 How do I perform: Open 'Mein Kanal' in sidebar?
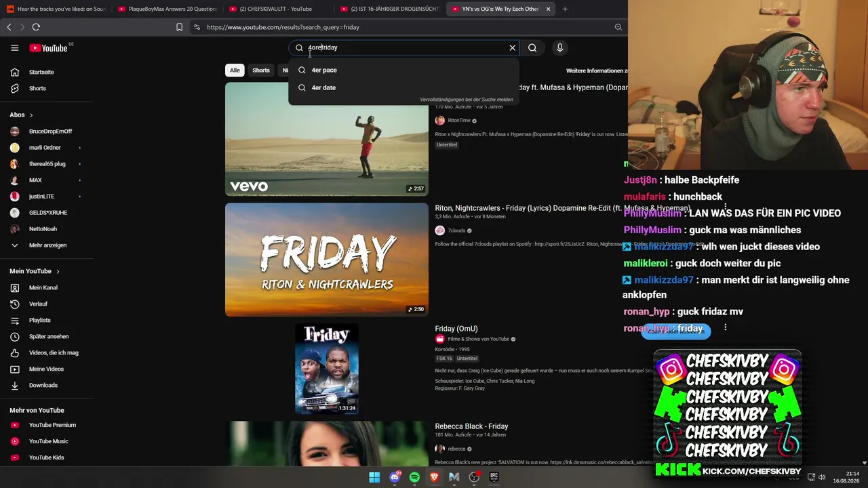pyautogui.click(x=43, y=287)
